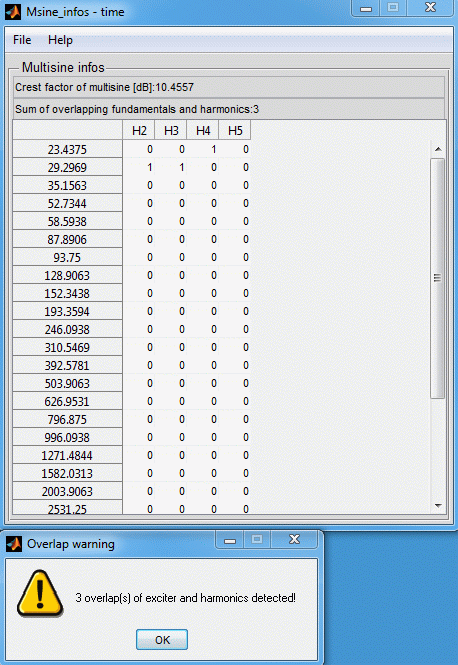
Task: Close the Msine_infos window
Action: [x=430, y=8]
